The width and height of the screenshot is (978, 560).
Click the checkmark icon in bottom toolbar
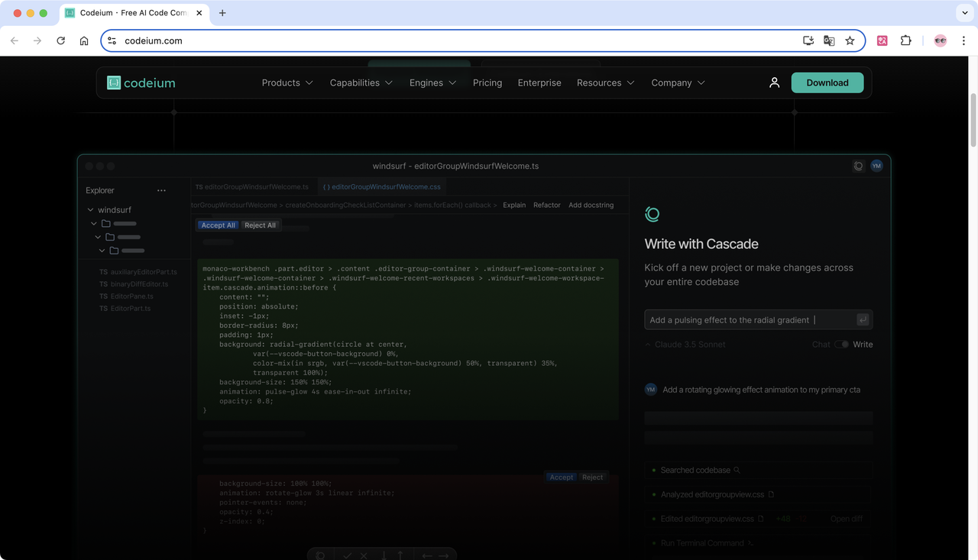tap(348, 556)
